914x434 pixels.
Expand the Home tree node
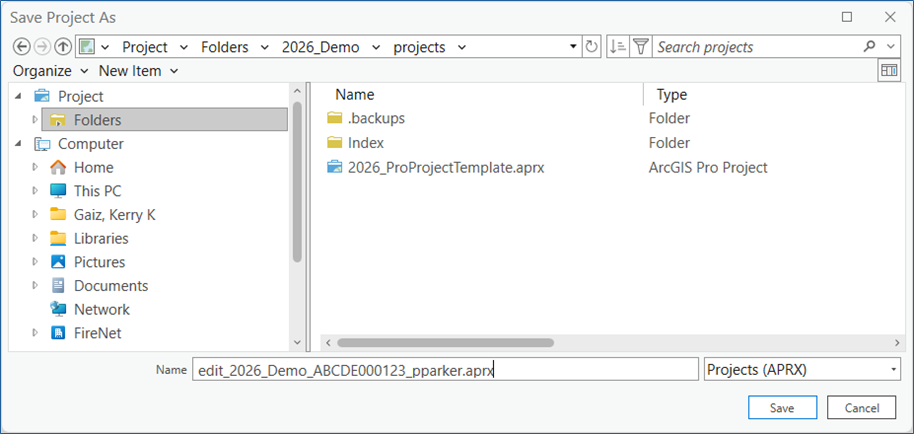click(x=36, y=167)
